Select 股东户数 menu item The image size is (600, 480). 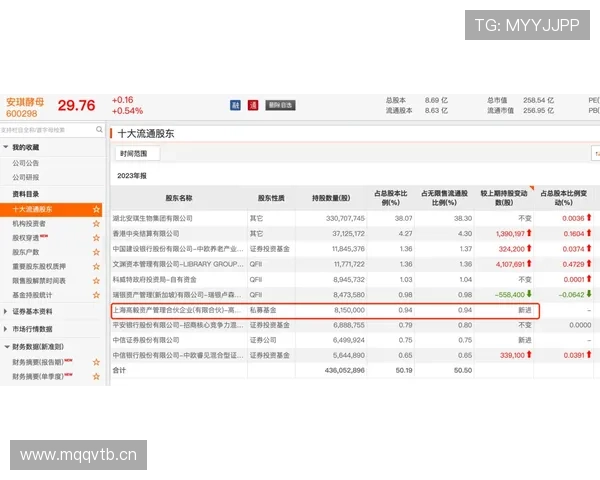[26, 252]
